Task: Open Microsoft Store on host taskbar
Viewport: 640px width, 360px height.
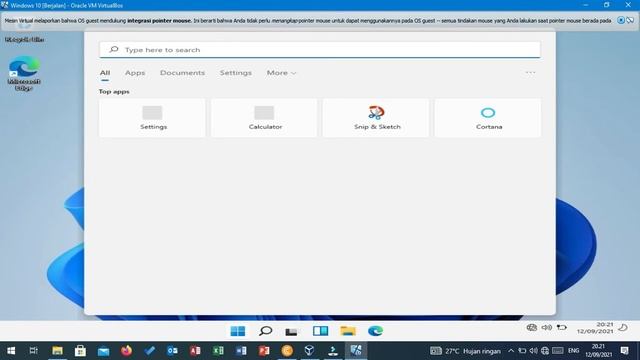Action: [x=80, y=351]
